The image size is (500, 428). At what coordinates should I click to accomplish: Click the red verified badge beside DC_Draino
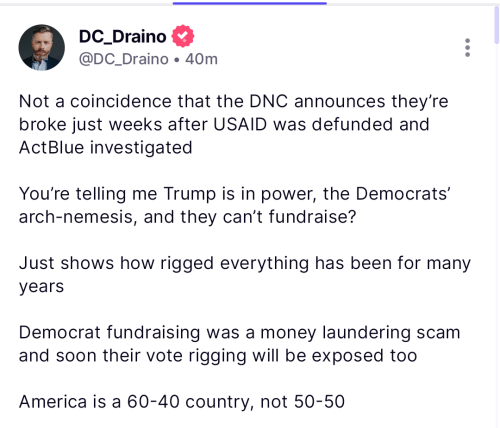coord(183,36)
